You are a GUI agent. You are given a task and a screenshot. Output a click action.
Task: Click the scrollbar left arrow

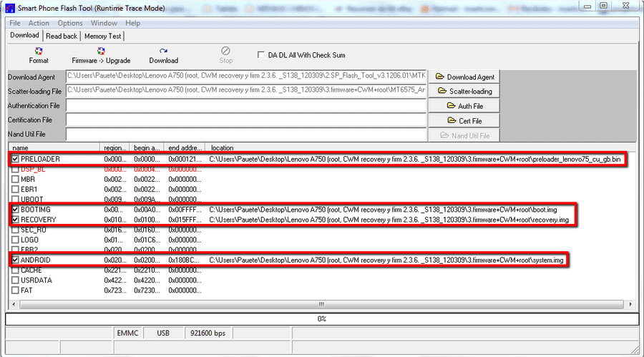tap(14, 304)
